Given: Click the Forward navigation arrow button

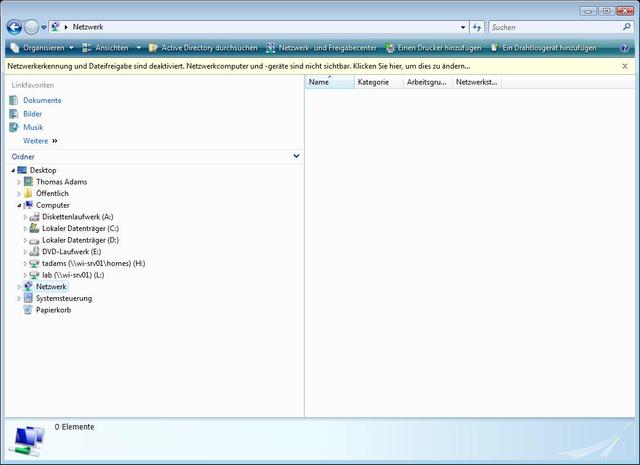Looking at the screenshot, I should pyautogui.click(x=31, y=27).
